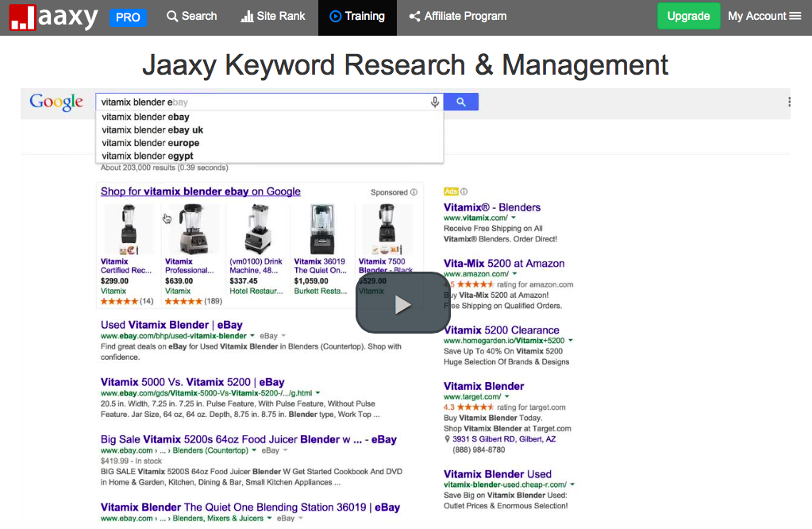Screen dimensions: 812x529
Task: Click the Sponsored info icon
Action: coord(414,192)
